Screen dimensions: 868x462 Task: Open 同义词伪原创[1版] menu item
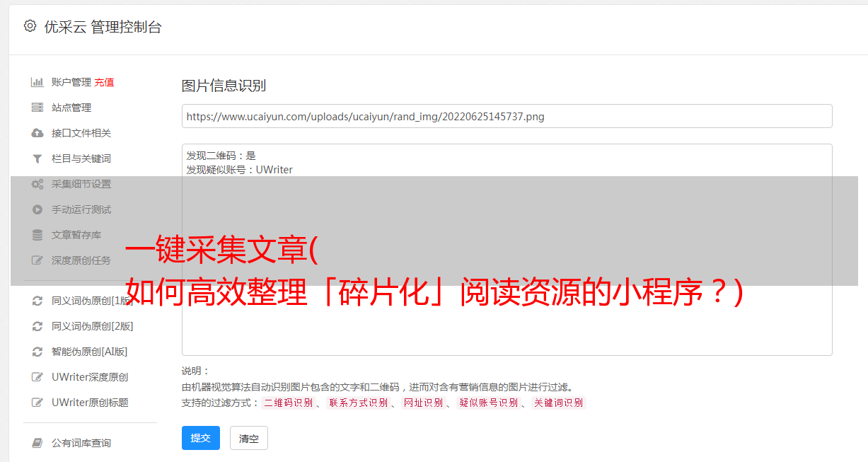click(92, 301)
